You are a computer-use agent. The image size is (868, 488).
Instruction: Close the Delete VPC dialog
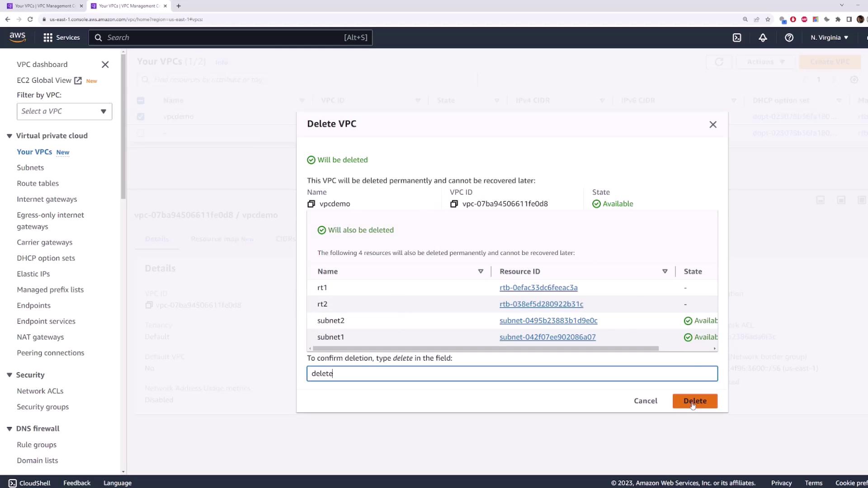tap(713, 124)
